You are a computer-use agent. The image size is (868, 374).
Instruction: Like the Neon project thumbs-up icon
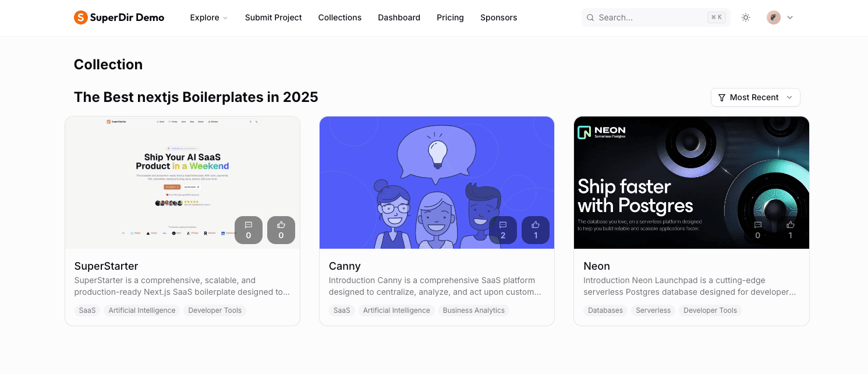click(x=790, y=230)
